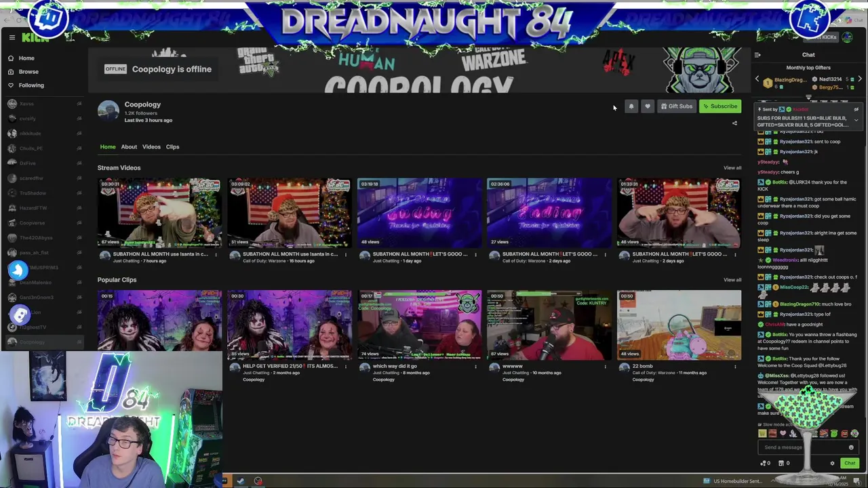868x488 pixels.
Task: Open the 03:19:18 stream video thumbnail
Action: click(420, 213)
